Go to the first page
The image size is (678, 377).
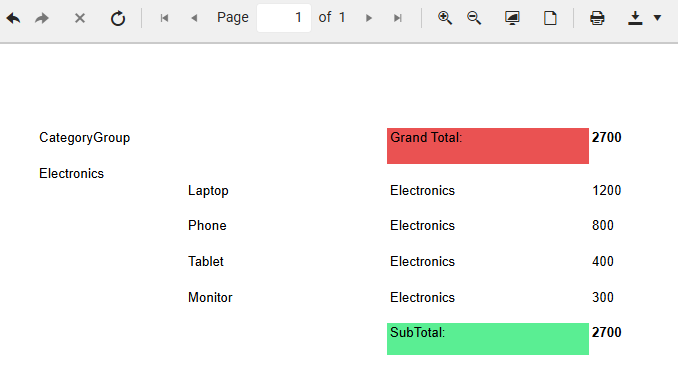[164, 18]
